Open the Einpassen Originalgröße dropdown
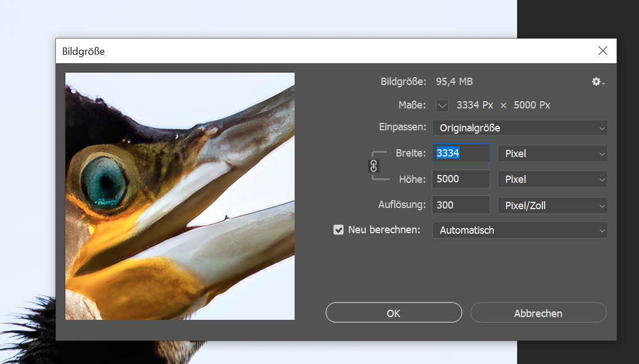639x364 pixels. click(x=519, y=128)
